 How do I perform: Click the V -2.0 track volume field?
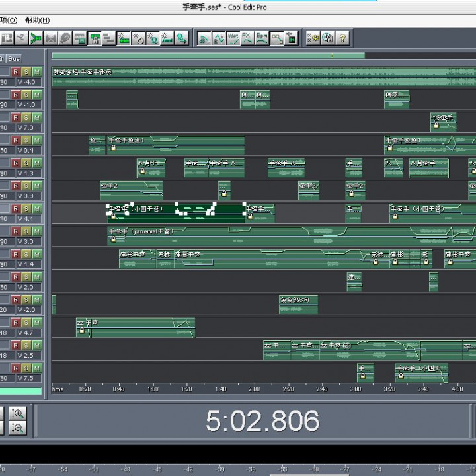[26, 310]
